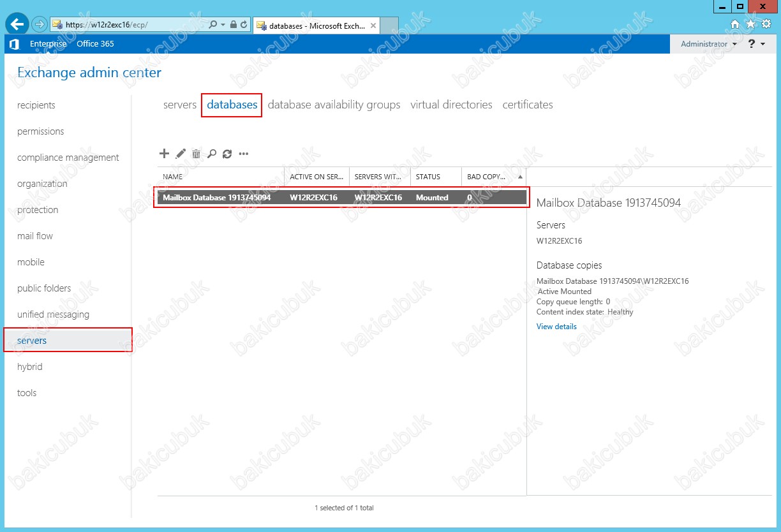Open tools section in left navigation
The height and width of the screenshot is (532, 781).
pos(27,393)
